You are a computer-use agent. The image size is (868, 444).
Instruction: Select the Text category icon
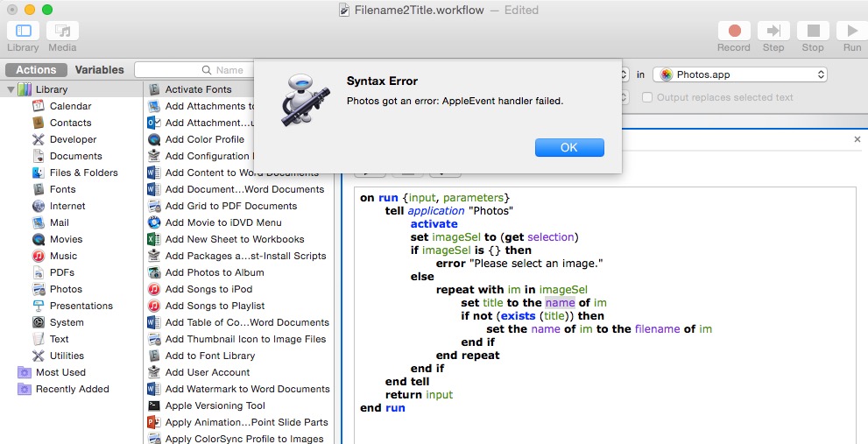click(39, 339)
